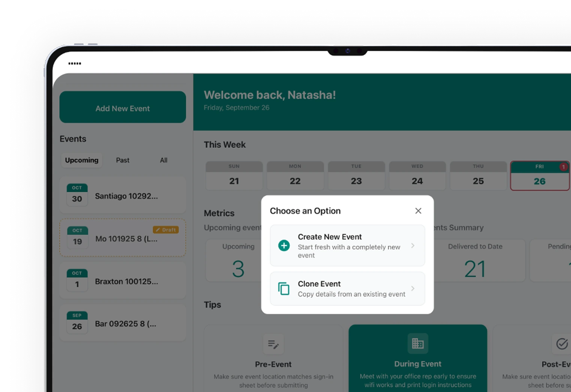Click the Oct 30 calendar date icon
This screenshot has width=571, height=392.
77,195
